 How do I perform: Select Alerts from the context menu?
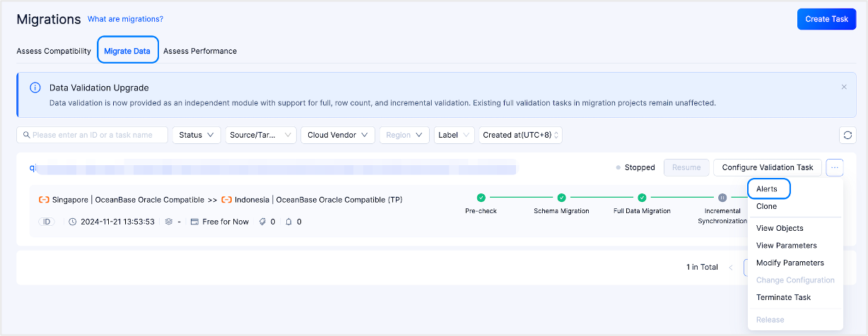click(x=767, y=189)
